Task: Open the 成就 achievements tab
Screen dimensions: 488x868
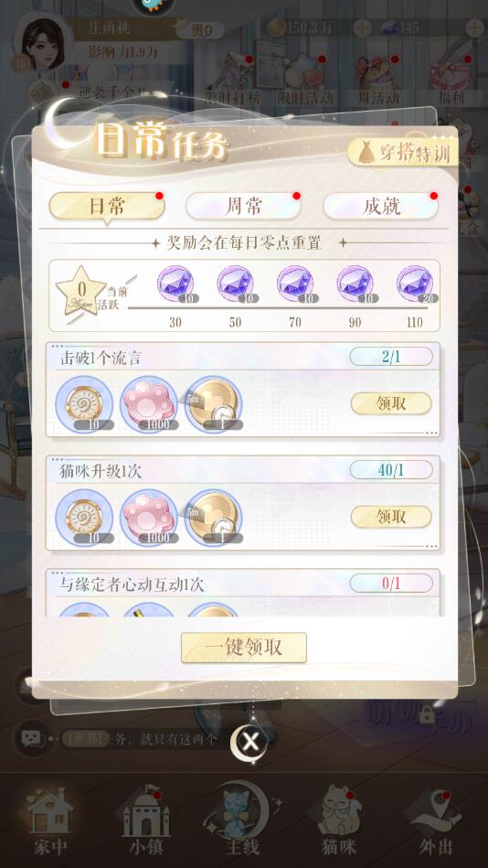Action: tap(381, 207)
